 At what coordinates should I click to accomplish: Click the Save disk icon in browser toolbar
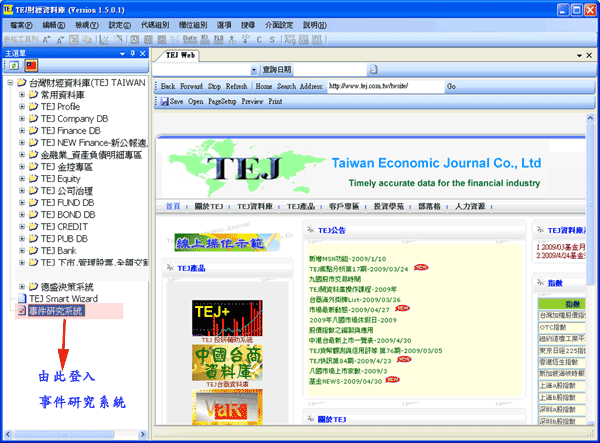click(165, 101)
